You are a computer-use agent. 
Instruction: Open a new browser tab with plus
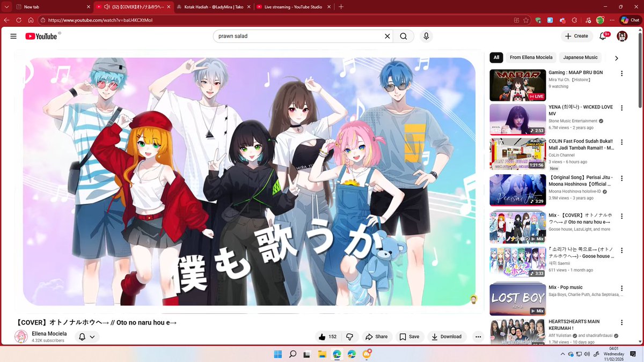341,6
